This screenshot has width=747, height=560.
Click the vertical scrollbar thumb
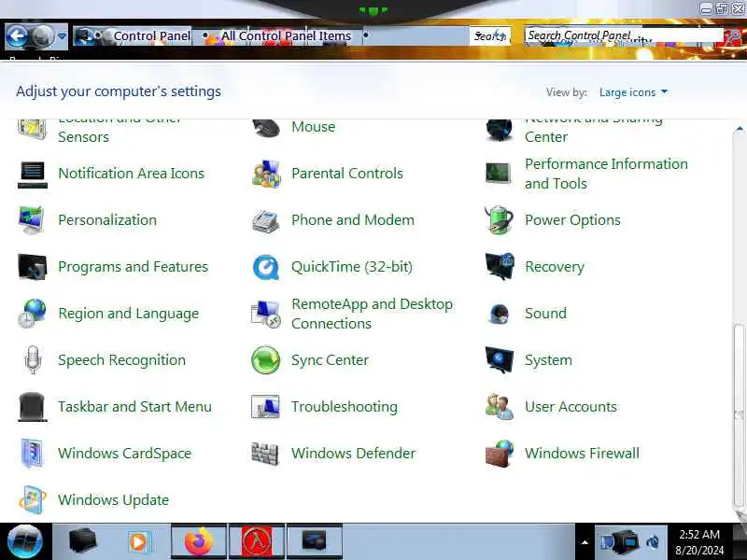coord(739,415)
